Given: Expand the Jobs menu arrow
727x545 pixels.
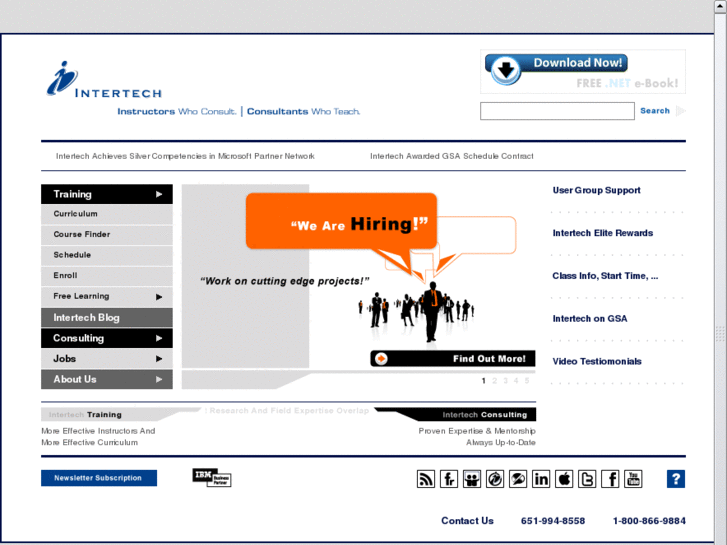Looking at the screenshot, I should click(x=159, y=359).
